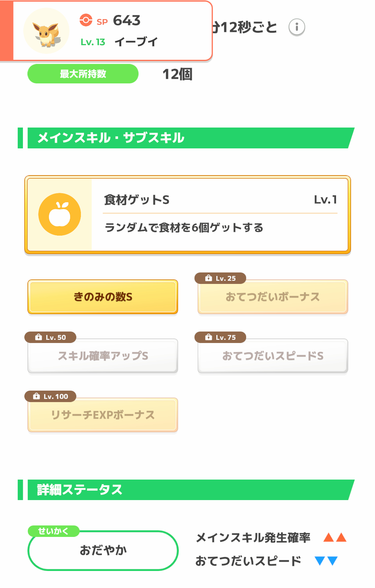The image size is (375, 588).
Task: Tap the orange apple skill icon
Action: (x=60, y=214)
